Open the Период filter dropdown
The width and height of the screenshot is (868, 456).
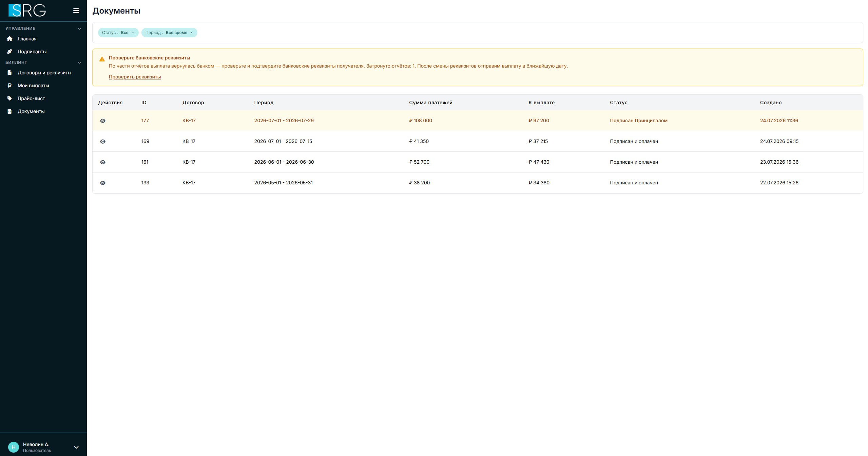pos(169,33)
